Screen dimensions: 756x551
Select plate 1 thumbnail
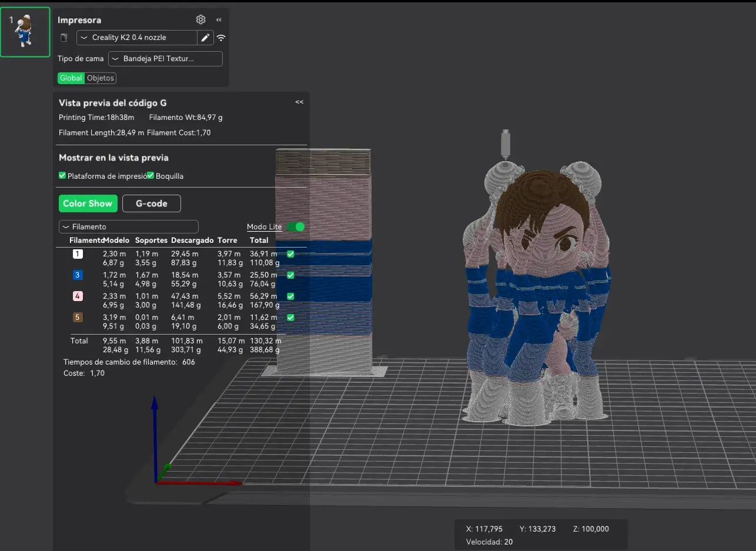pyautogui.click(x=25, y=33)
